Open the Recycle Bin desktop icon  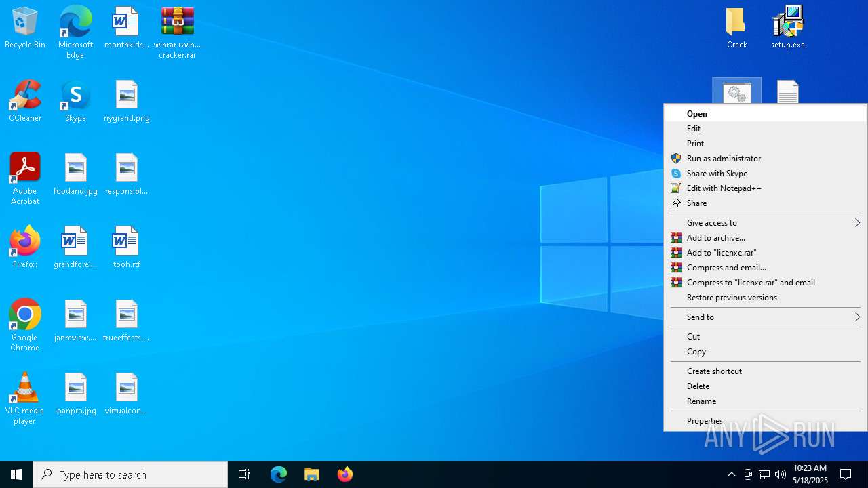coord(25,28)
